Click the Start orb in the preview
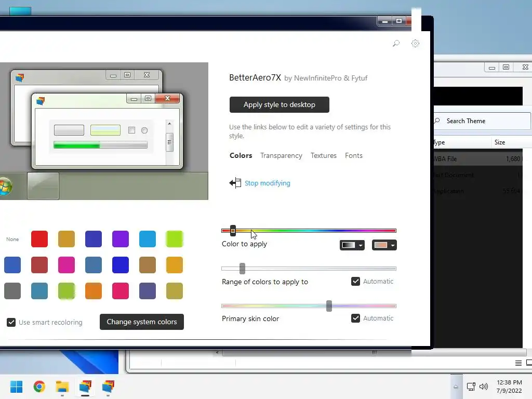Screen dimensions: 532x399 (x=5, y=187)
